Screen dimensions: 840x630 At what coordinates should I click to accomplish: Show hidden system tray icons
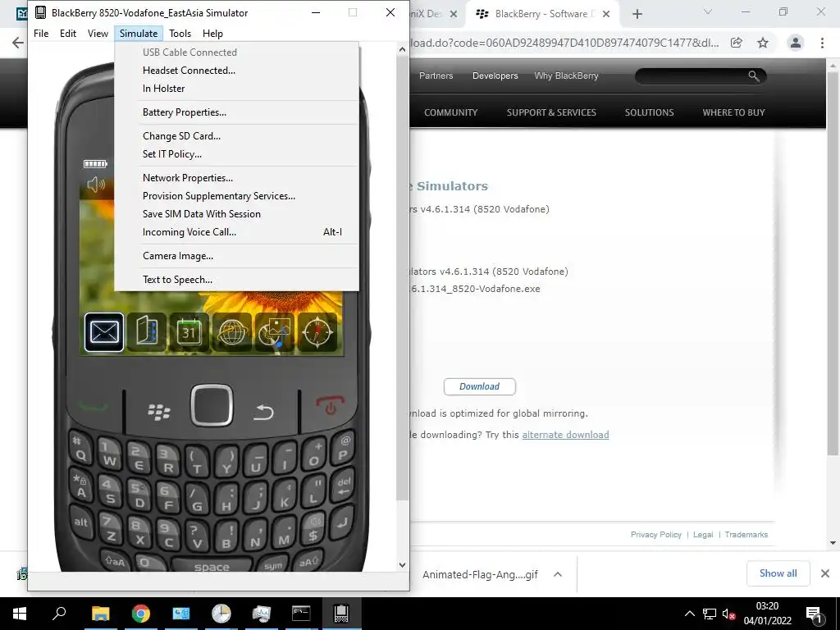click(x=689, y=614)
